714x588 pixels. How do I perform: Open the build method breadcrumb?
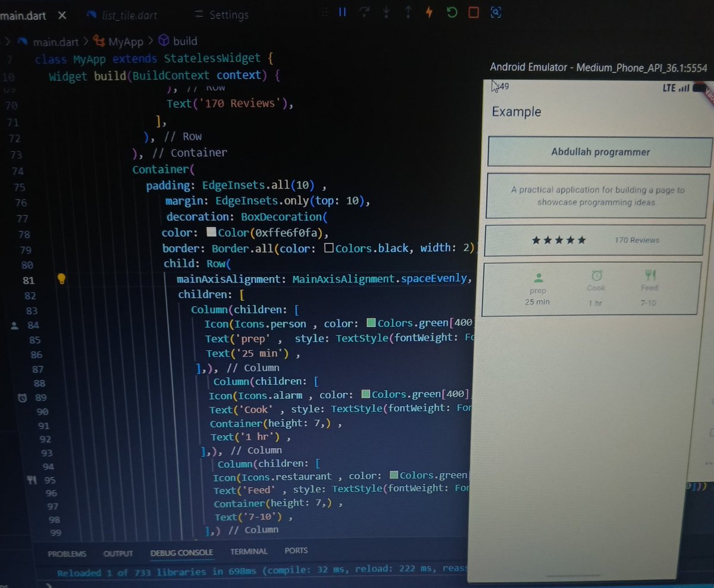pyautogui.click(x=178, y=42)
